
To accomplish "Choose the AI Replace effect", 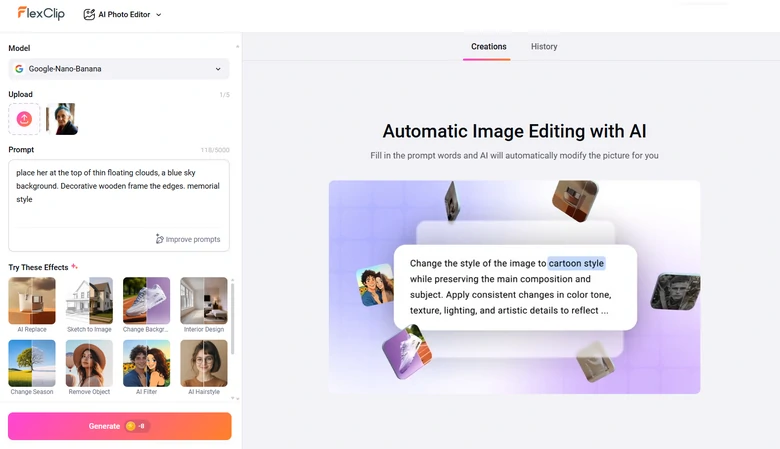I will coord(32,301).
